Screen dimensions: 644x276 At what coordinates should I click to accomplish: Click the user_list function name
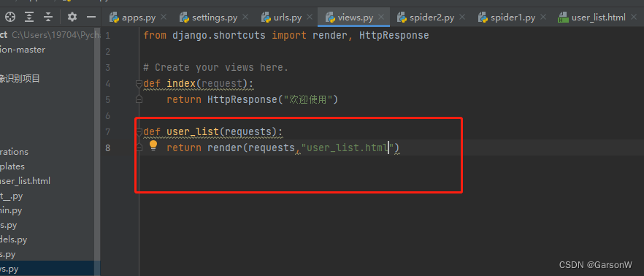193,131
